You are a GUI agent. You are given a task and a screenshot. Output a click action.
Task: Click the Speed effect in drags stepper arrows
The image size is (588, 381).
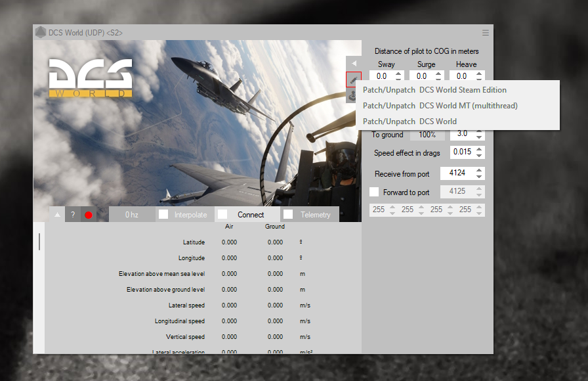point(480,152)
